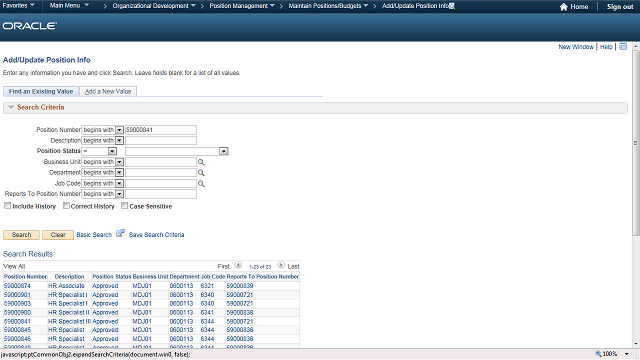640x360 pixels.
Task: Click the Clear button
Action: point(58,235)
